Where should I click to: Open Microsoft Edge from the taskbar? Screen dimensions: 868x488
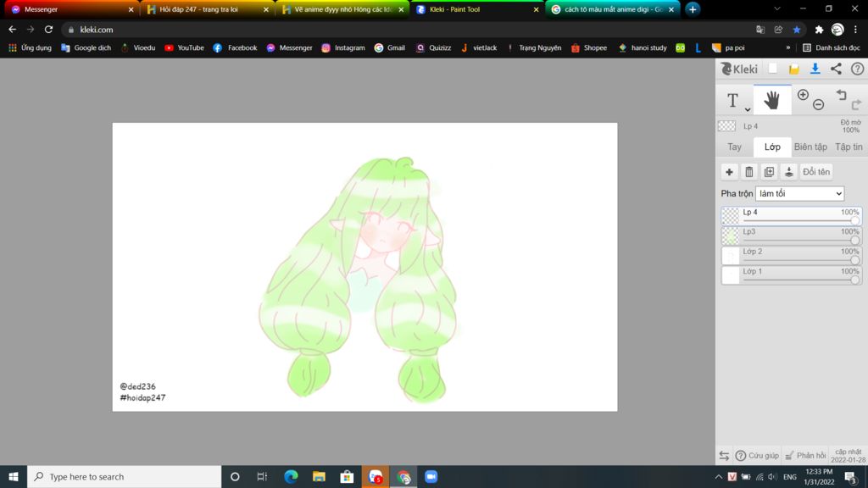click(291, 476)
